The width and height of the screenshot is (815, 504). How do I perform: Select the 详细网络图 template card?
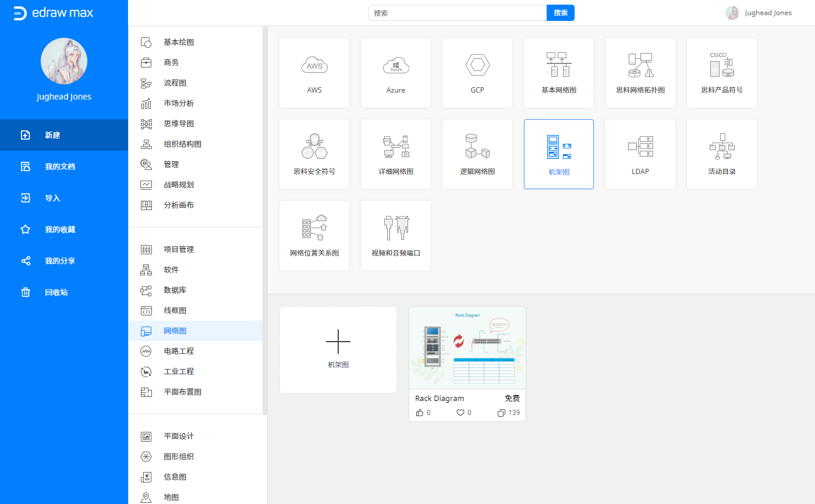(396, 154)
